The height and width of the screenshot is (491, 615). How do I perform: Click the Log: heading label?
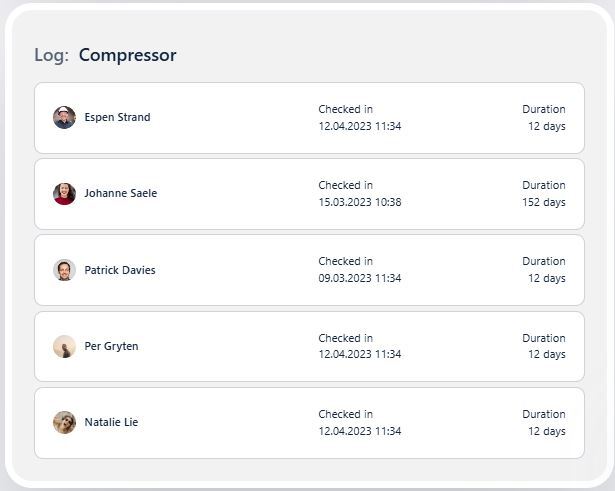51,55
